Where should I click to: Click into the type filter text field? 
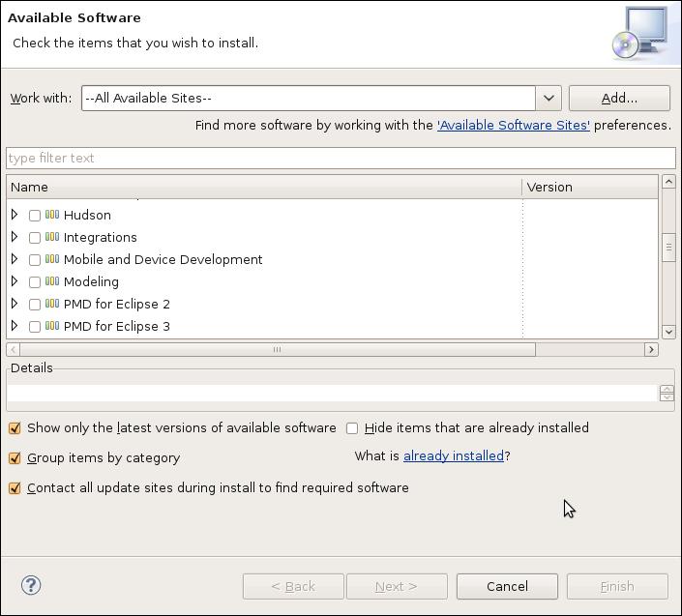coord(341,158)
